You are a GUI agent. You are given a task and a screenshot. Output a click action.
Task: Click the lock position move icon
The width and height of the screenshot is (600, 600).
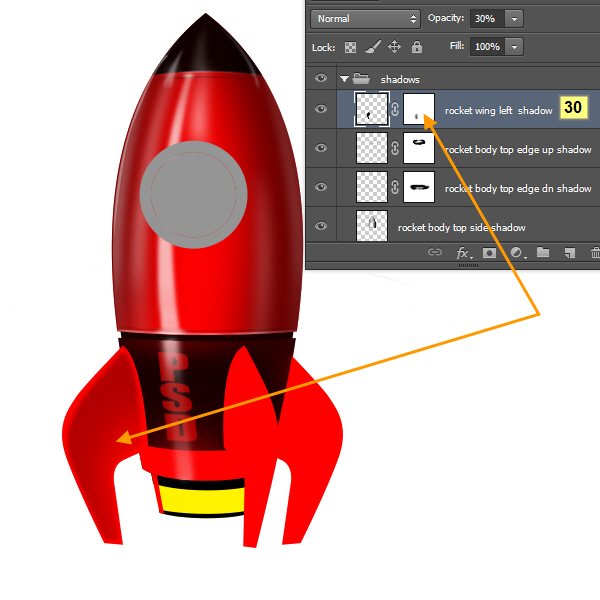pyautogui.click(x=394, y=47)
